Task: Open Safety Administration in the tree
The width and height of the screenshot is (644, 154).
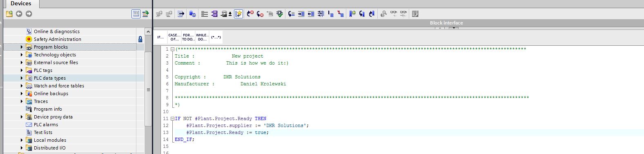Action: (58, 39)
